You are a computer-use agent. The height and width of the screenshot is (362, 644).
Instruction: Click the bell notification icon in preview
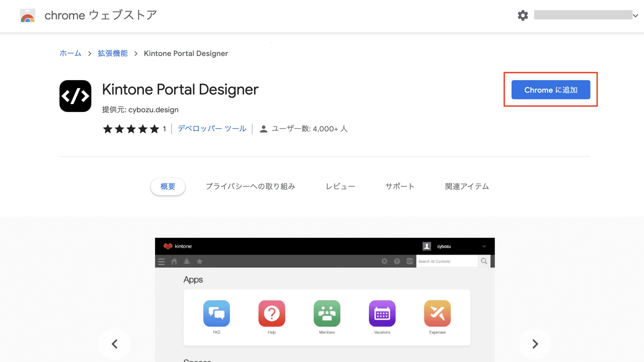tap(187, 261)
